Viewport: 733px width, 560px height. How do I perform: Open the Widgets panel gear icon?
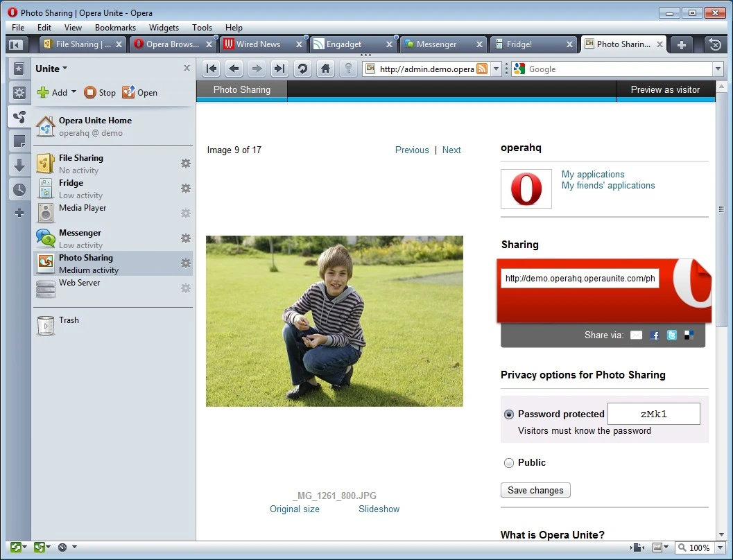(x=19, y=92)
